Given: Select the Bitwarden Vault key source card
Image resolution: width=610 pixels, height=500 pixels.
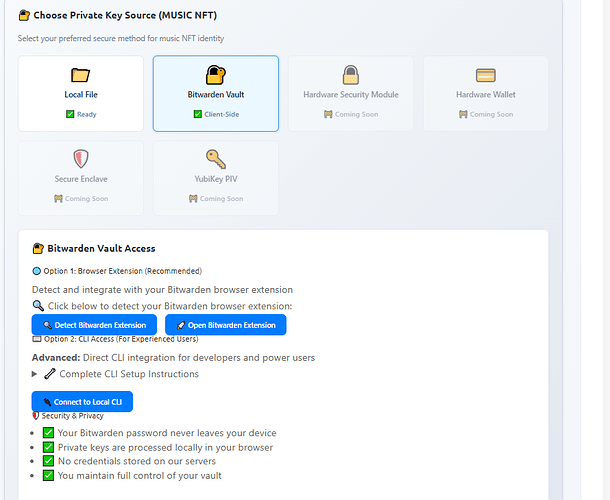Looking at the screenshot, I should pos(216,93).
